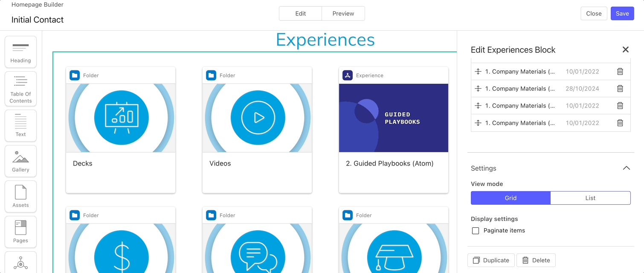Viewport: 644px width, 273px height.
Task: Click the View mode label
Action: (x=487, y=184)
